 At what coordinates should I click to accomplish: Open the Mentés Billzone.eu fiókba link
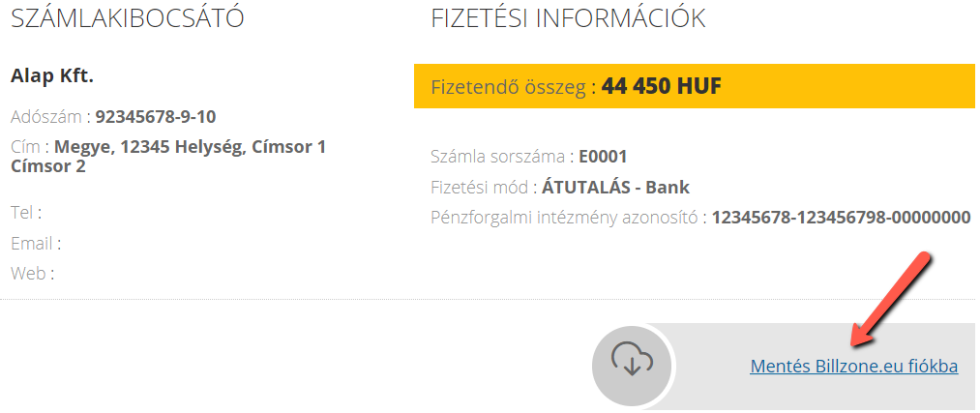click(853, 367)
